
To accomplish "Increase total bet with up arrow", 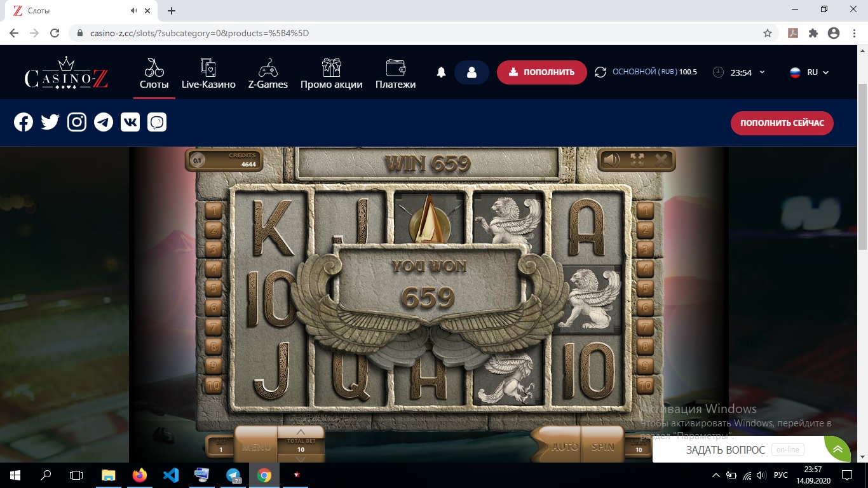I will click(x=301, y=432).
